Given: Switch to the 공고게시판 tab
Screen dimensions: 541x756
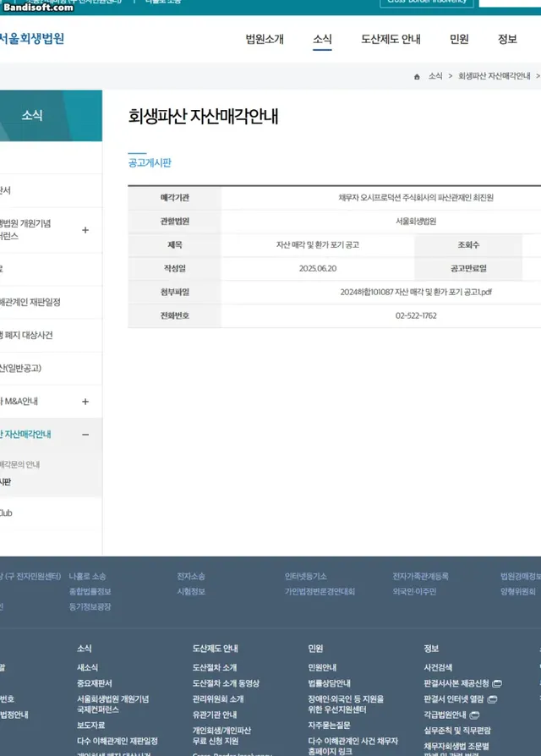Looking at the screenshot, I should [x=150, y=162].
